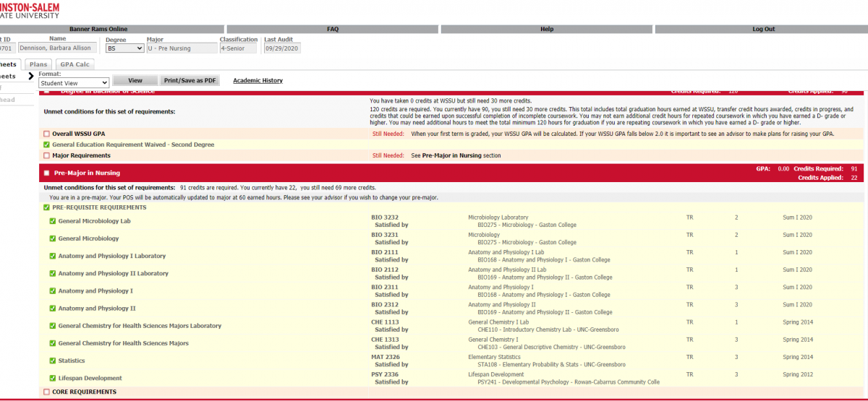
Task: Toggle the Overall WSSU GPA checkbox
Action: (x=46, y=134)
